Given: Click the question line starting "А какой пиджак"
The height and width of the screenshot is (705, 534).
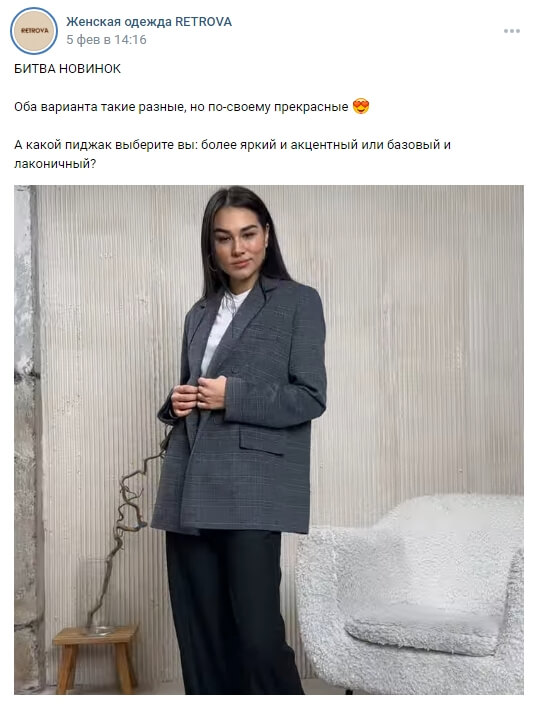Looking at the screenshot, I should (232, 145).
